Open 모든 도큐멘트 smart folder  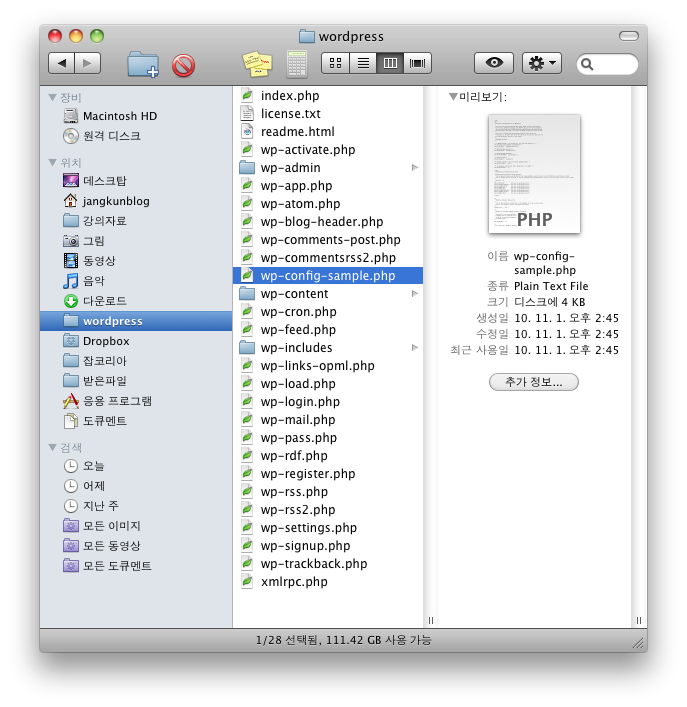tap(136, 565)
